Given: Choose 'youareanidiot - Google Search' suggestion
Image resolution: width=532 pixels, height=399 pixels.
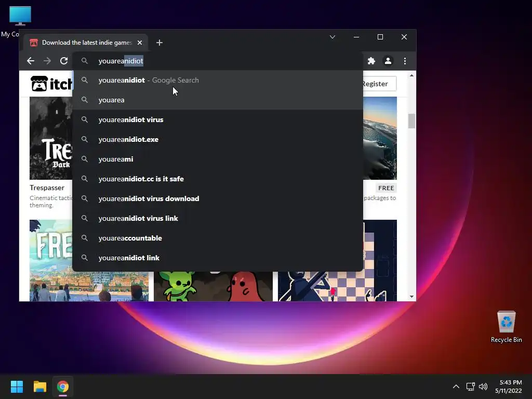Looking at the screenshot, I should tap(218, 81).
